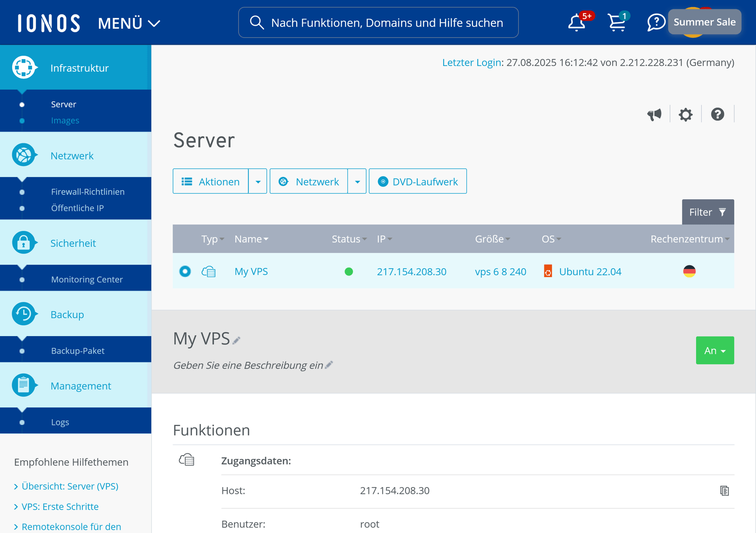This screenshot has height=533, width=756.
Task: Open the notifications bell
Action: point(576,23)
